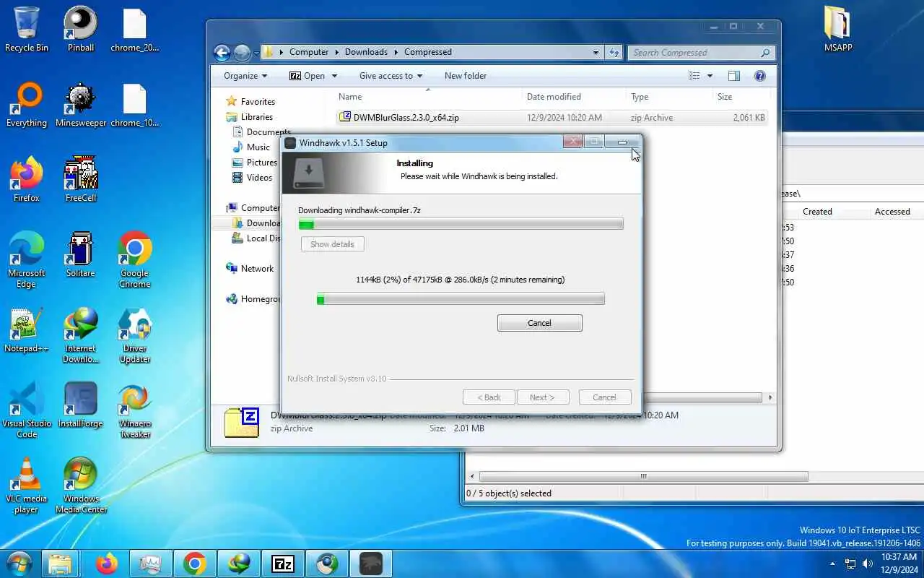
Task: Launch Notepad++ from the desktop
Action: [26, 329]
